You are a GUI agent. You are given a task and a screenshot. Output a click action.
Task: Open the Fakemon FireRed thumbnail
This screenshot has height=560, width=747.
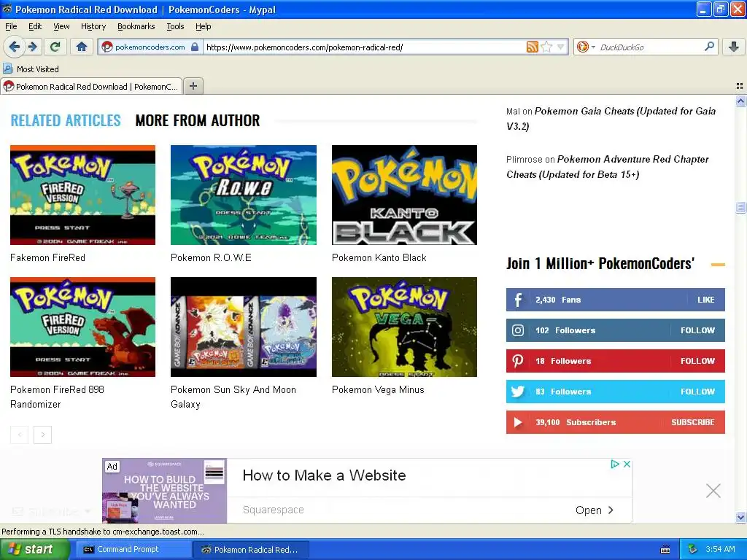[x=82, y=195]
